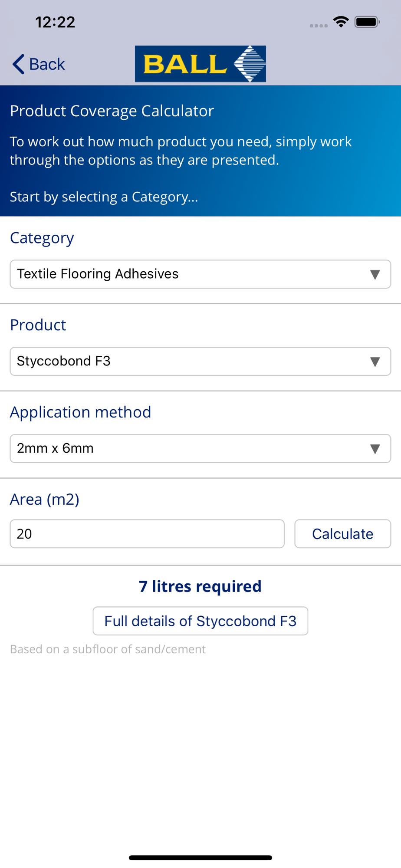Open the Textile Flooring Adhesives category dropdown
The width and height of the screenshot is (401, 868).
191,274
